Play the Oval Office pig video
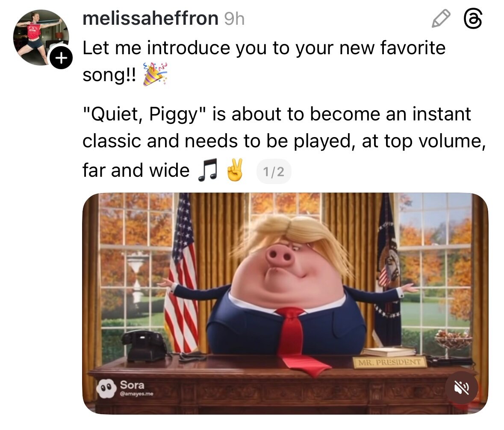 (285, 303)
